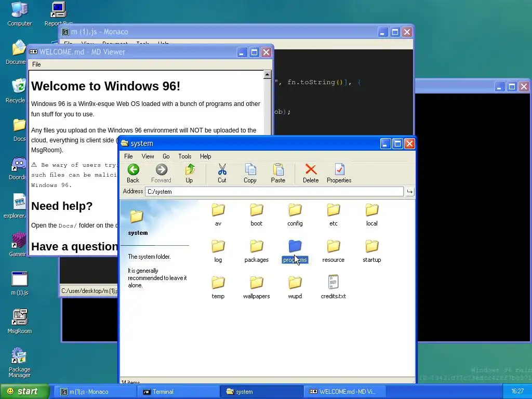Open the Help menu in system explorer
Image resolution: width=532 pixels, height=399 pixels.
(x=205, y=156)
